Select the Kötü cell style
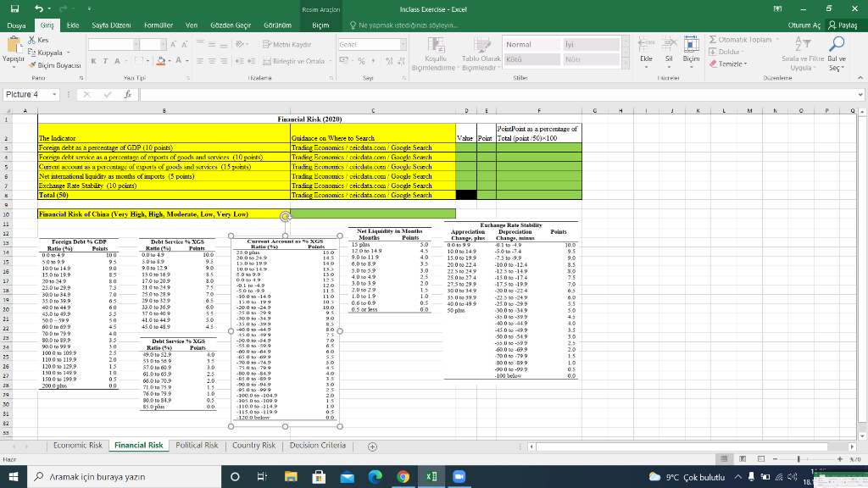 531,59
